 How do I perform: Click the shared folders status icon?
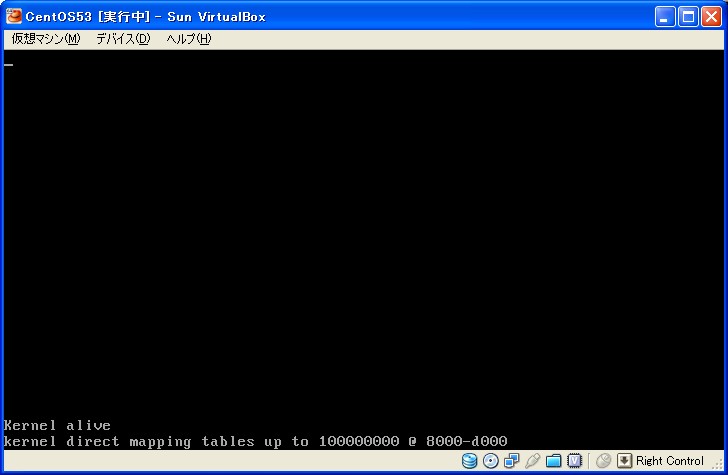(553, 461)
